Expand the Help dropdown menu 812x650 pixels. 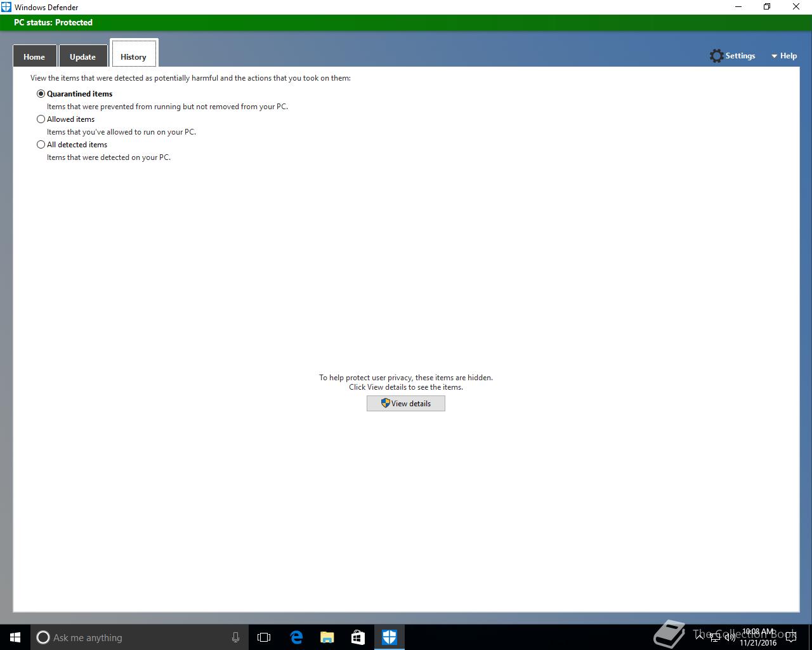(784, 56)
